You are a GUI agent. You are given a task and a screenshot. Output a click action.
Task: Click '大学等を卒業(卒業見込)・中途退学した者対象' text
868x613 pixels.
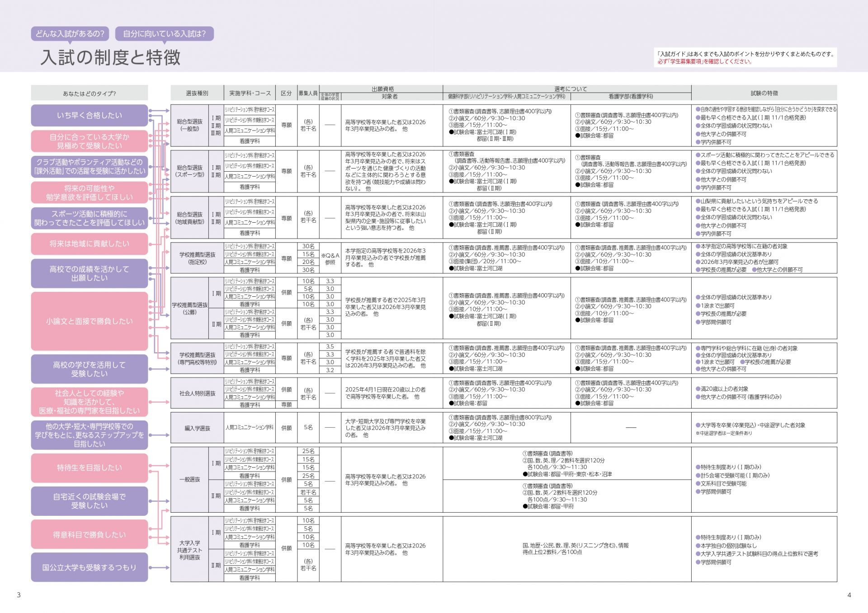(750, 426)
